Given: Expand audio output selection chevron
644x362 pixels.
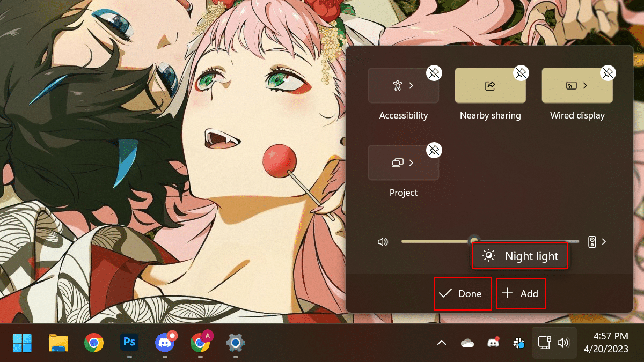Looking at the screenshot, I should coord(603,241).
